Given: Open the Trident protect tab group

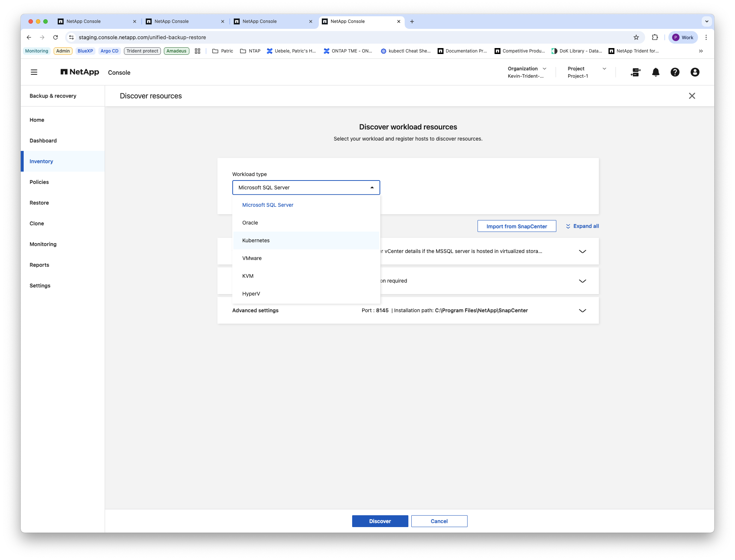Looking at the screenshot, I should (142, 51).
